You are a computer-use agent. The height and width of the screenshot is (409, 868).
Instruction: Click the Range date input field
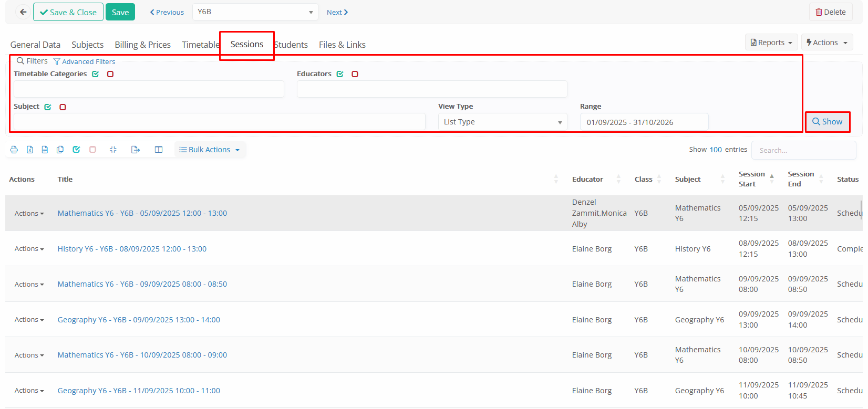[644, 122]
